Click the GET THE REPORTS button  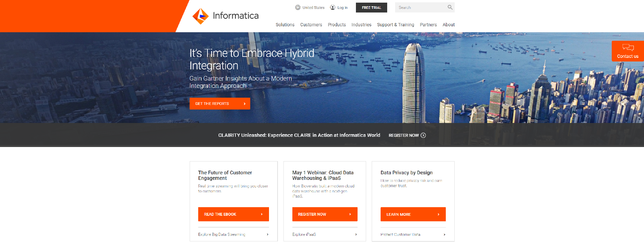tap(220, 104)
